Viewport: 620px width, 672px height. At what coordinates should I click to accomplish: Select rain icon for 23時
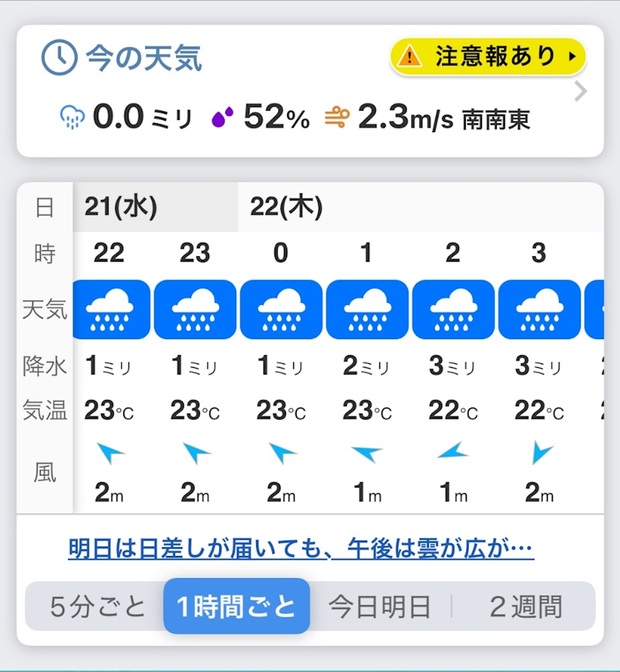pyautogui.click(x=196, y=309)
